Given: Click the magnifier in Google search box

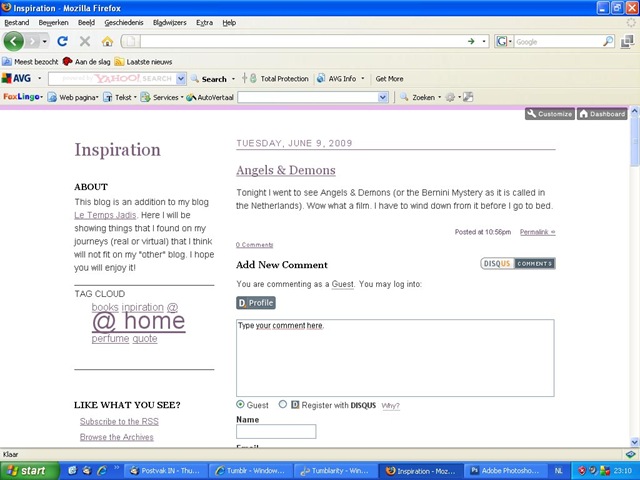Looking at the screenshot, I should pos(608,41).
